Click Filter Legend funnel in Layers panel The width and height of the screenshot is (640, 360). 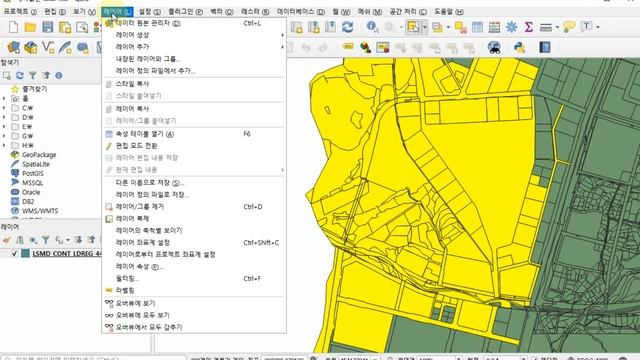point(46,240)
